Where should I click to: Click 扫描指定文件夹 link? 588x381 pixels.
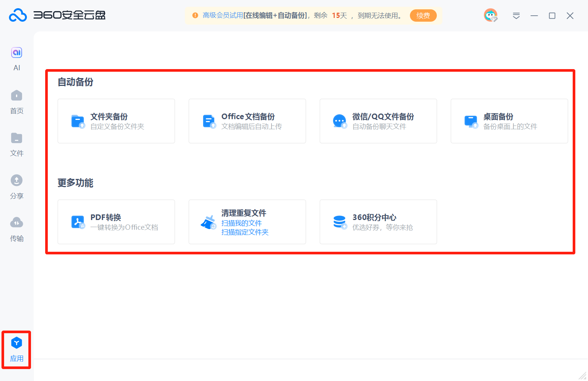pyautogui.click(x=245, y=232)
